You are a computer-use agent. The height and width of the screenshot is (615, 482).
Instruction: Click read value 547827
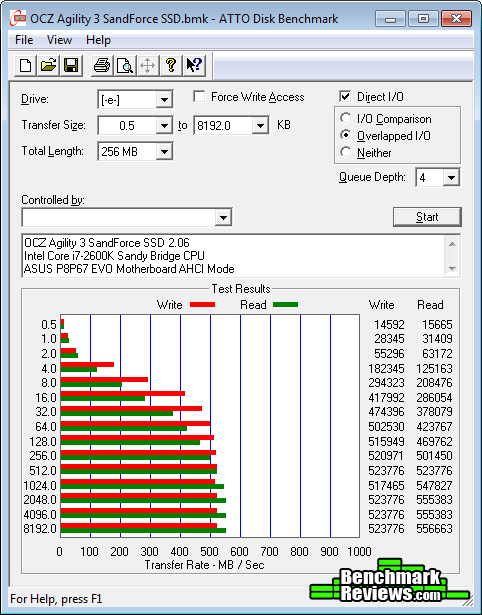click(435, 486)
